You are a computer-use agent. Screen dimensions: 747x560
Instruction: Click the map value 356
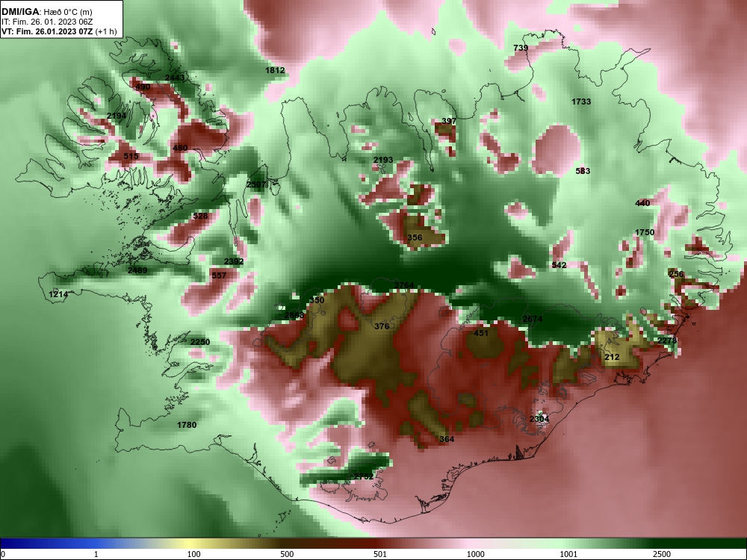coord(415,237)
